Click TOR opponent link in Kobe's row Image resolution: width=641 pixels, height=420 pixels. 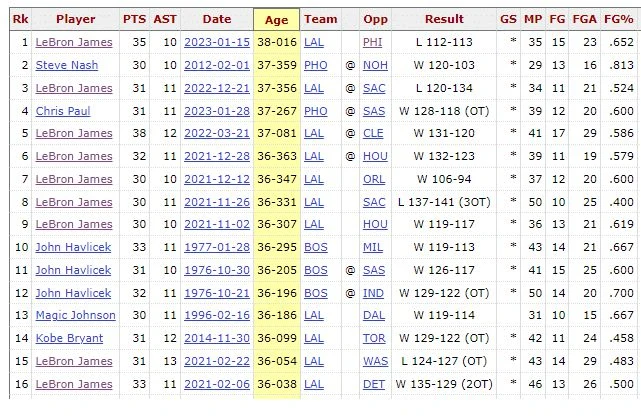(374, 338)
